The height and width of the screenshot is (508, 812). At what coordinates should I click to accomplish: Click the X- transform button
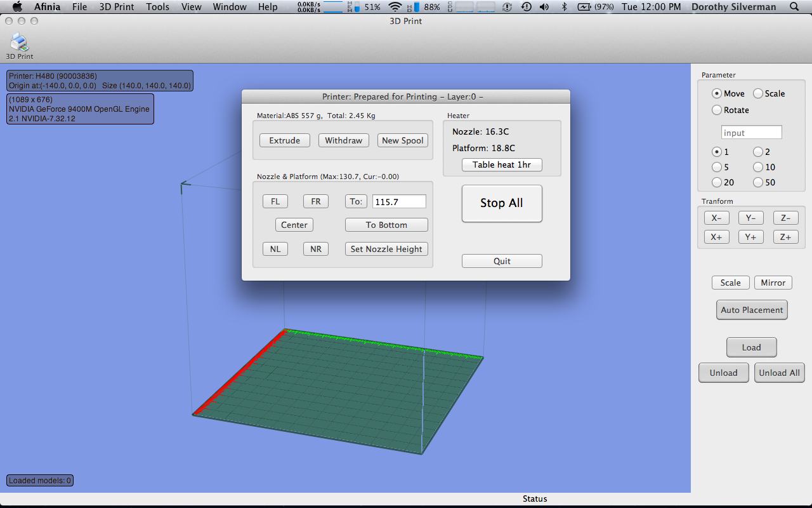pyautogui.click(x=717, y=218)
